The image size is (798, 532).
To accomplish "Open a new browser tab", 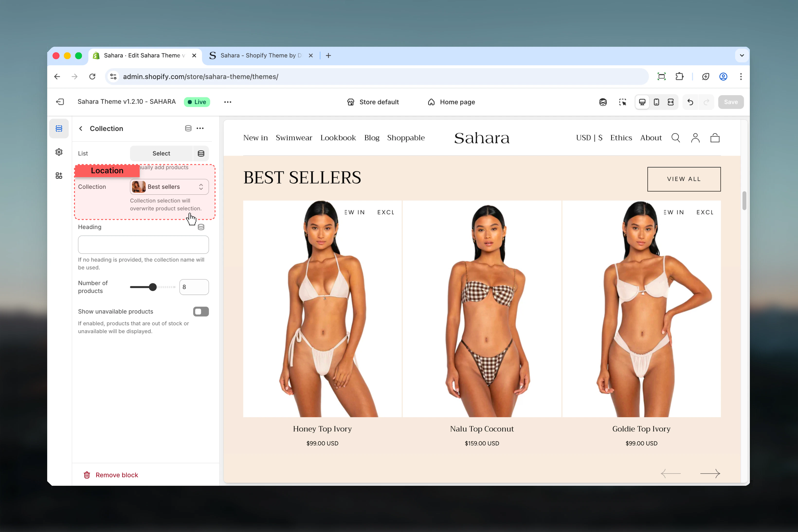I will pyautogui.click(x=328, y=56).
